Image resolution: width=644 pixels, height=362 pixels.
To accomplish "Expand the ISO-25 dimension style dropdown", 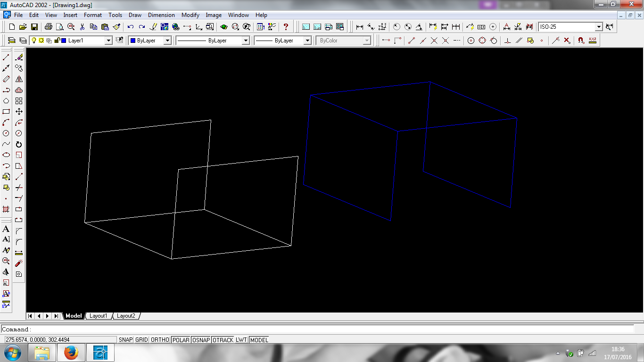I will [x=599, y=27].
